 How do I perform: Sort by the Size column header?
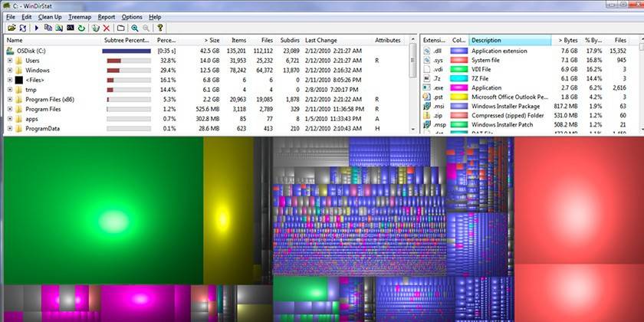[x=212, y=40]
